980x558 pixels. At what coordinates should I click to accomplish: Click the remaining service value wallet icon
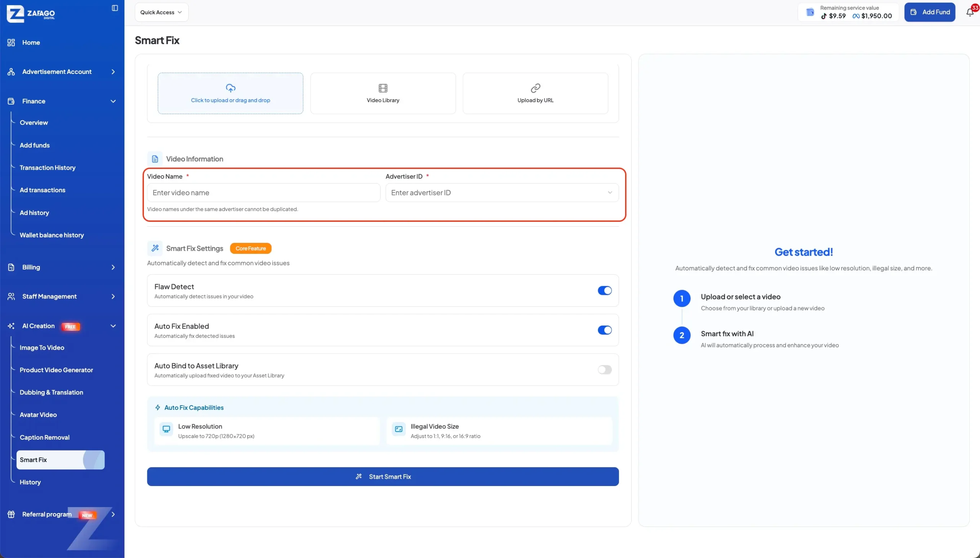pos(810,12)
